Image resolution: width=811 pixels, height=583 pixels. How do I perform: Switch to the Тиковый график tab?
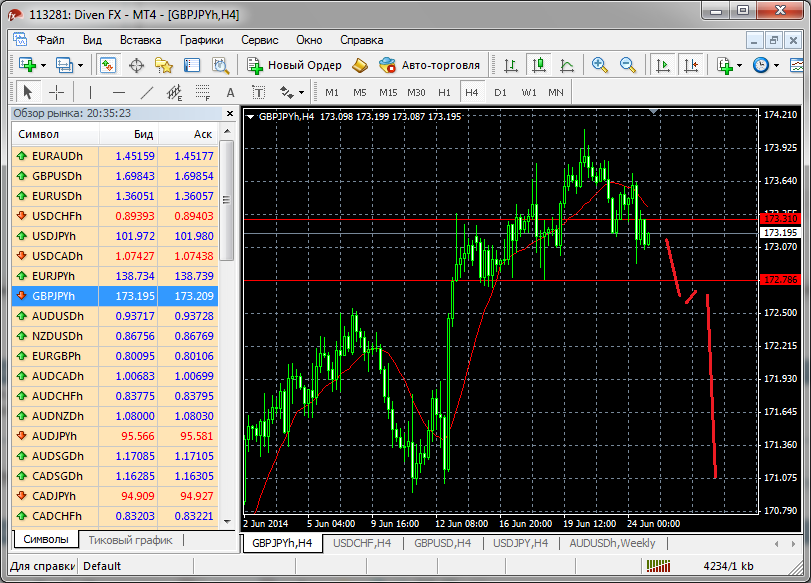(130, 540)
